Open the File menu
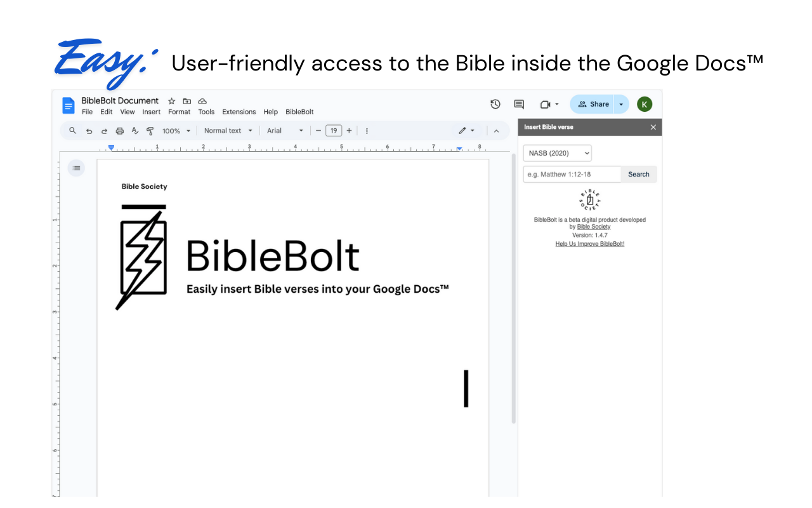The width and height of the screenshot is (812, 508). 88,112
